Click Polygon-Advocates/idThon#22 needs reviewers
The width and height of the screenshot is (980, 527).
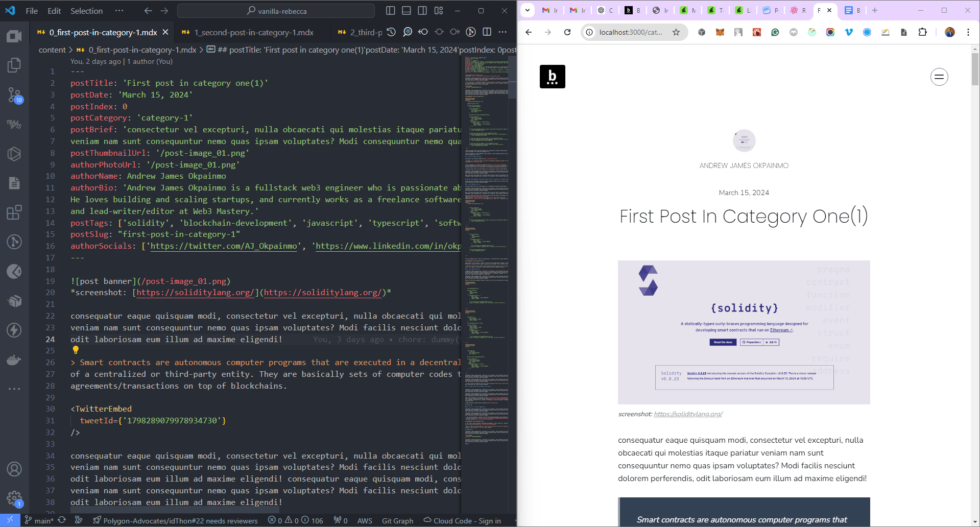[175, 520]
